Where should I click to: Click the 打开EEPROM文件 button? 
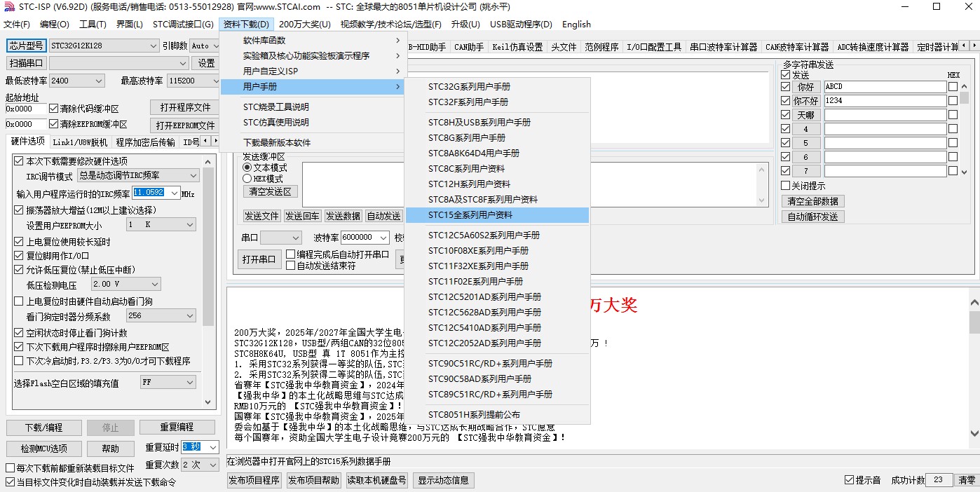185,125
